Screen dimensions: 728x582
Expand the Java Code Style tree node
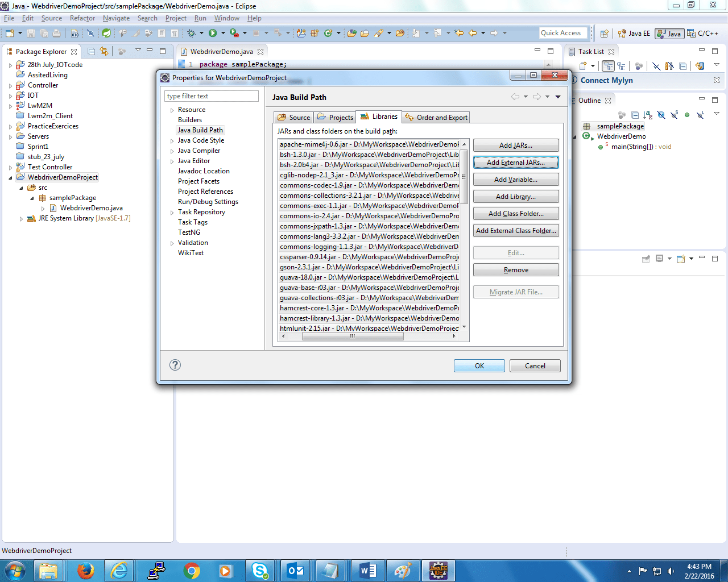tap(172, 141)
